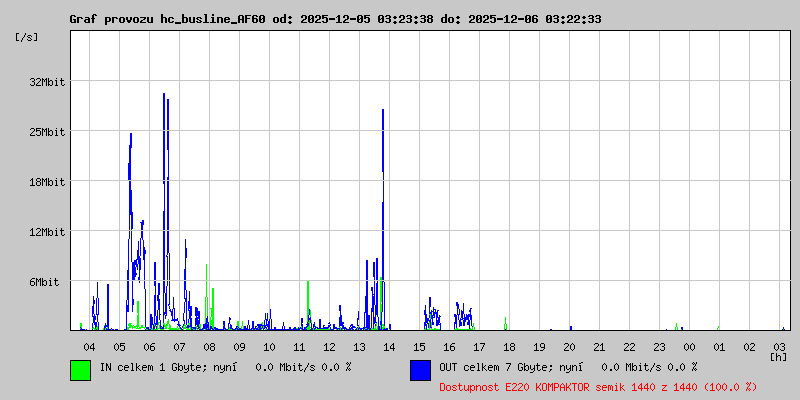Click the 12Mbit y-axis label
Image resolution: width=800 pixels, height=400 pixels.
pyautogui.click(x=47, y=232)
